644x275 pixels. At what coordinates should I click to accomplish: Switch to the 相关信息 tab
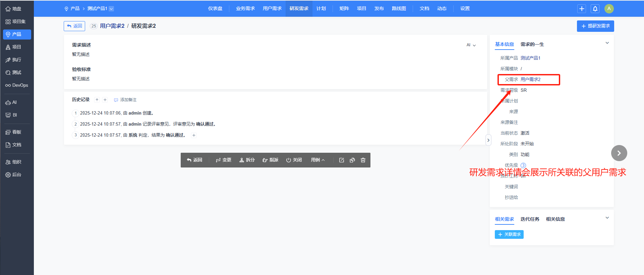555,219
